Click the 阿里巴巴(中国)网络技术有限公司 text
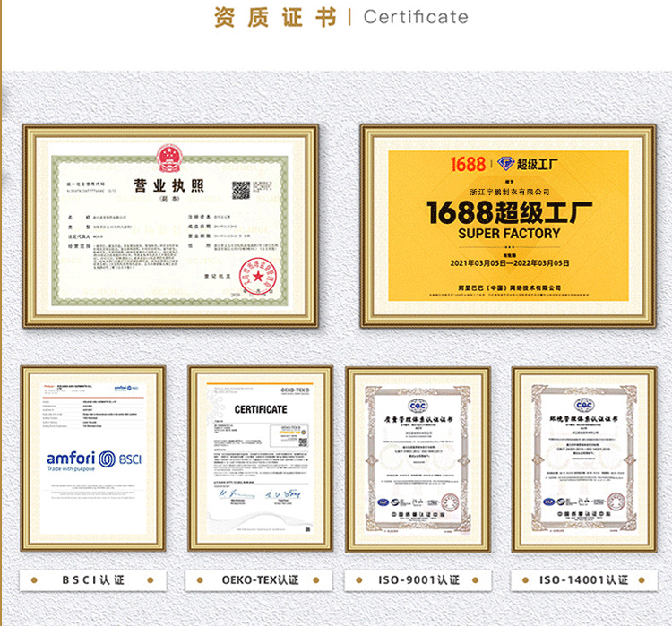Screen dimensions: 672x626 click(x=509, y=288)
